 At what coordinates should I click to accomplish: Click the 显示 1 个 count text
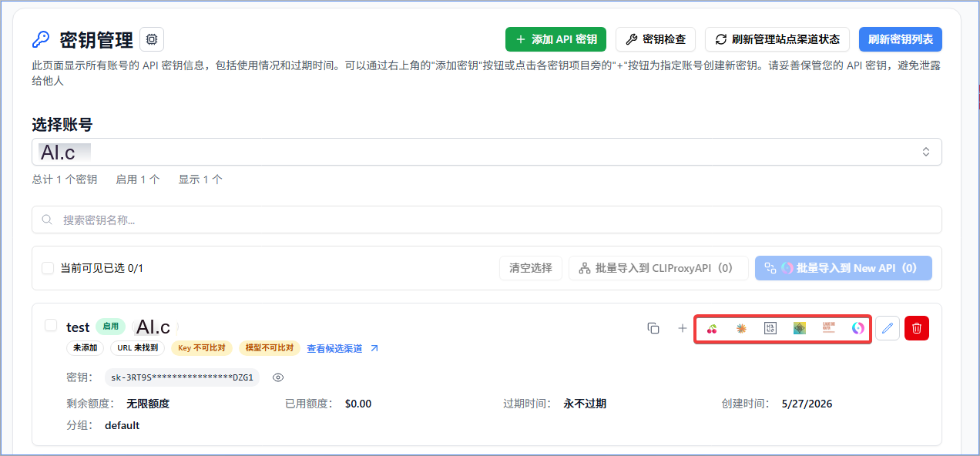coord(200,179)
